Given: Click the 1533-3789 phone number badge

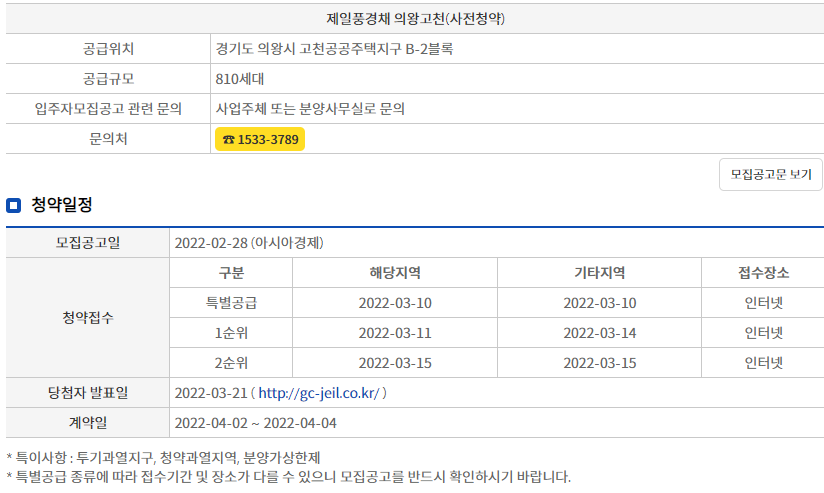Looking at the screenshot, I should 260,139.
